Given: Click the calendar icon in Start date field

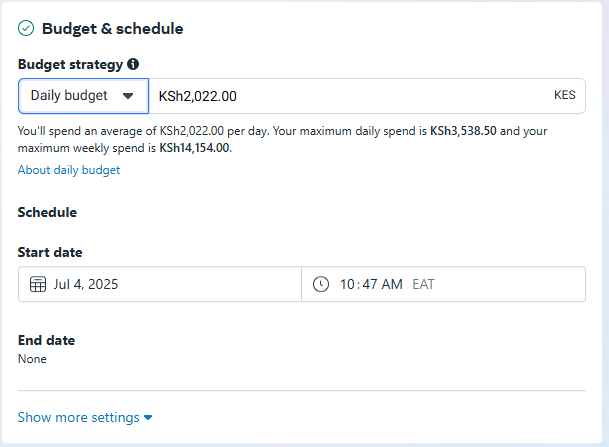Looking at the screenshot, I should (x=38, y=284).
